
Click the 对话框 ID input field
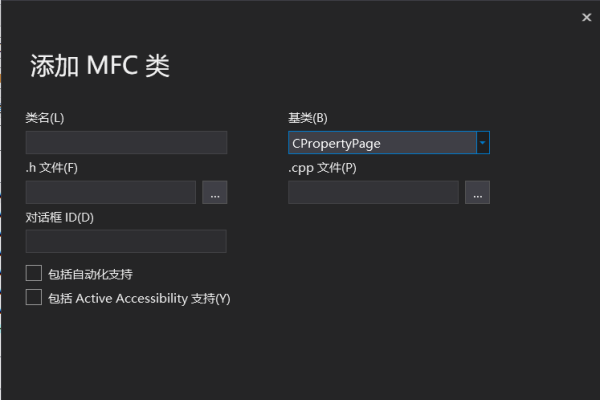point(126,241)
